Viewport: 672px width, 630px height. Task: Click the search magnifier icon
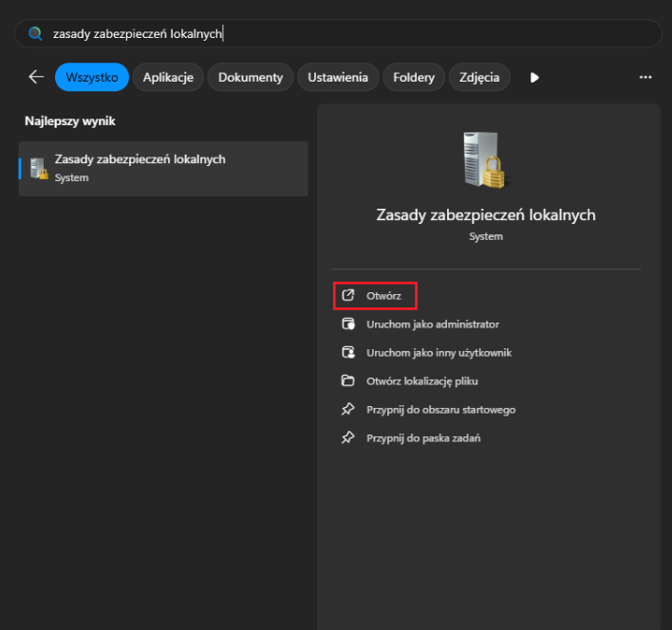point(35,33)
